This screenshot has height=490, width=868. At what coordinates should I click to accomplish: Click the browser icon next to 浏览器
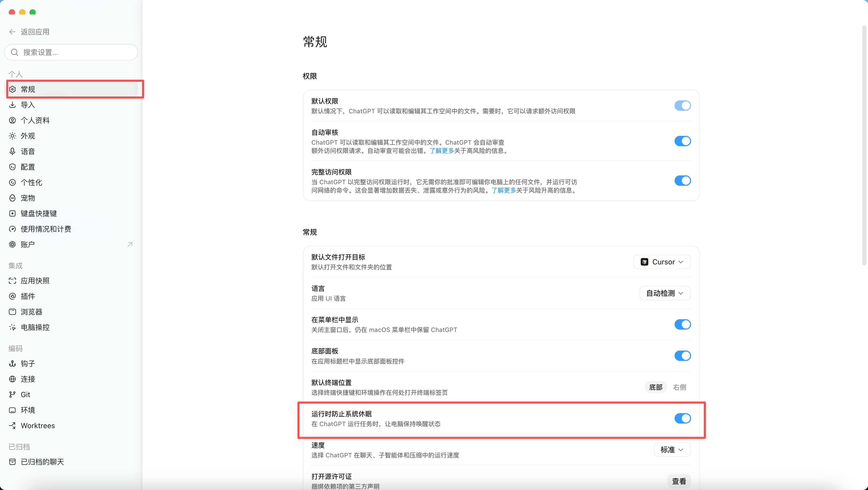(x=12, y=312)
